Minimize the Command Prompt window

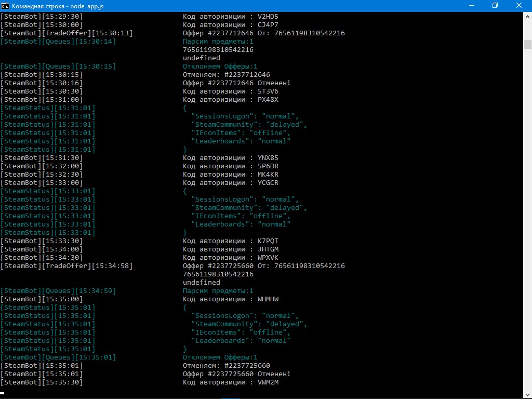[x=470, y=6]
